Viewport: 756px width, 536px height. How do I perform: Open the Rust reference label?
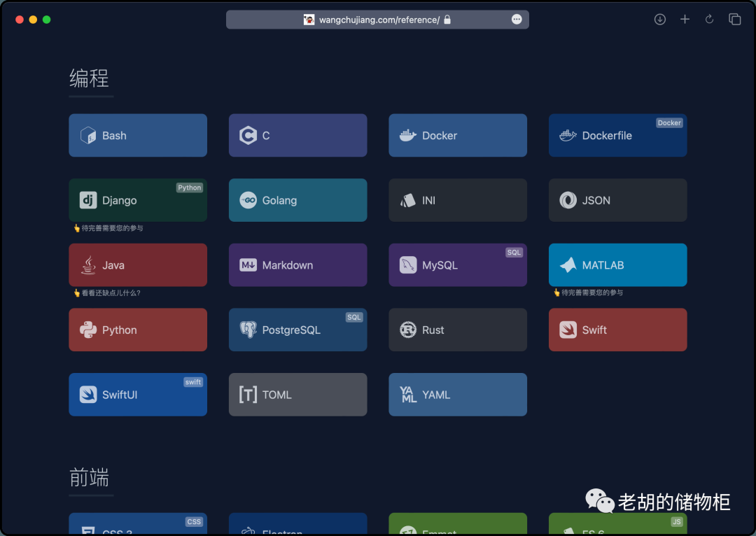[433, 330]
